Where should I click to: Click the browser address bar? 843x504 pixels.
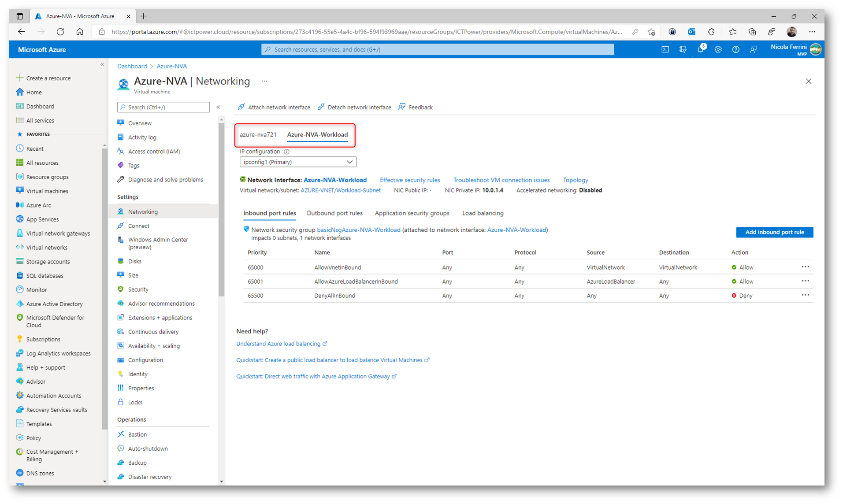click(x=367, y=32)
